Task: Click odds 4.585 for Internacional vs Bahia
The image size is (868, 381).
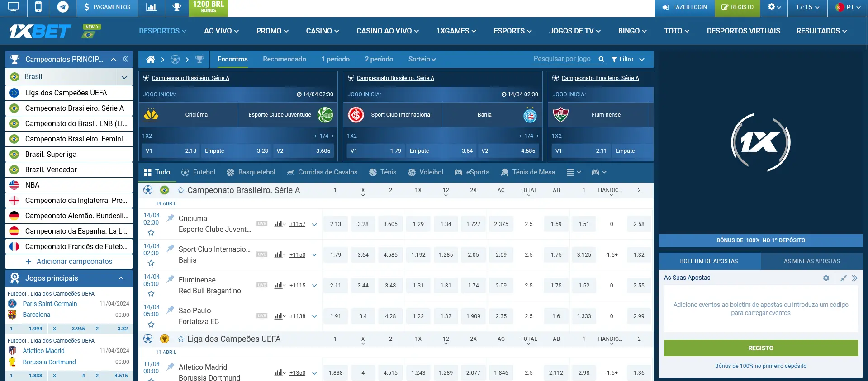Action: (390, 255)
